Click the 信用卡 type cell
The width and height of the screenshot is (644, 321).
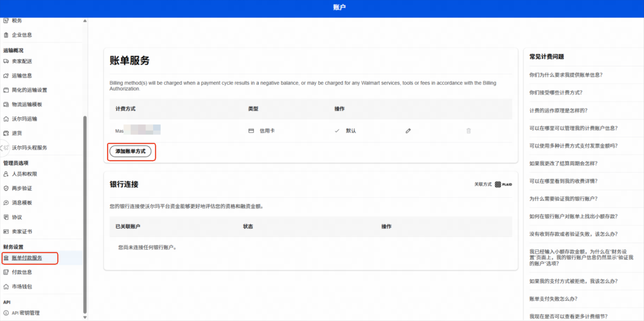click(262, 131)
